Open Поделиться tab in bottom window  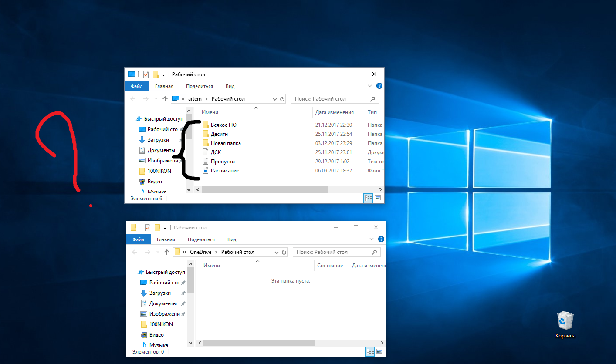click(x=201, y=239)
